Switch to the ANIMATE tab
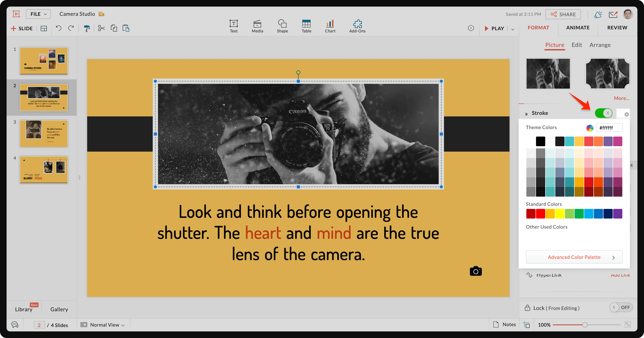 coord(578,28)
